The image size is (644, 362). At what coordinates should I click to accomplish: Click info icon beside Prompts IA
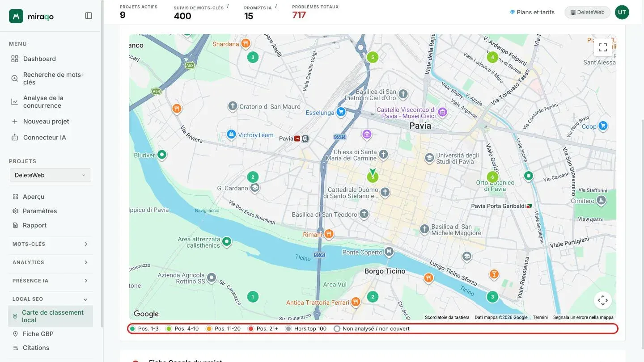tap(276, 6)
